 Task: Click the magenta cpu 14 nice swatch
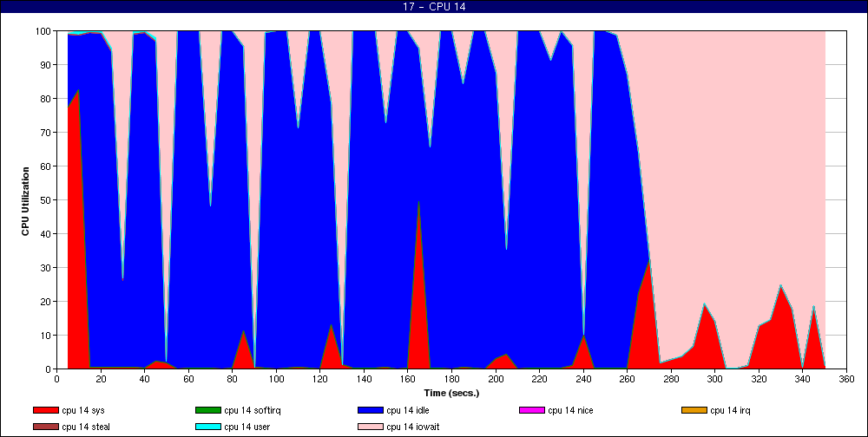(x=532, y=410)
